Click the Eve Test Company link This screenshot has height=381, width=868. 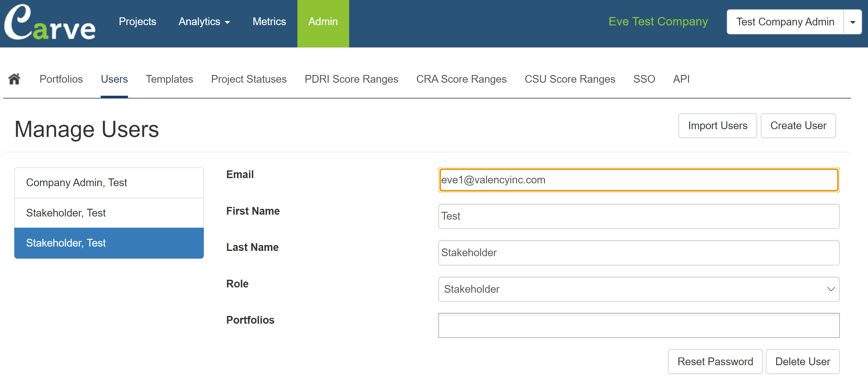tap(658, 22)
